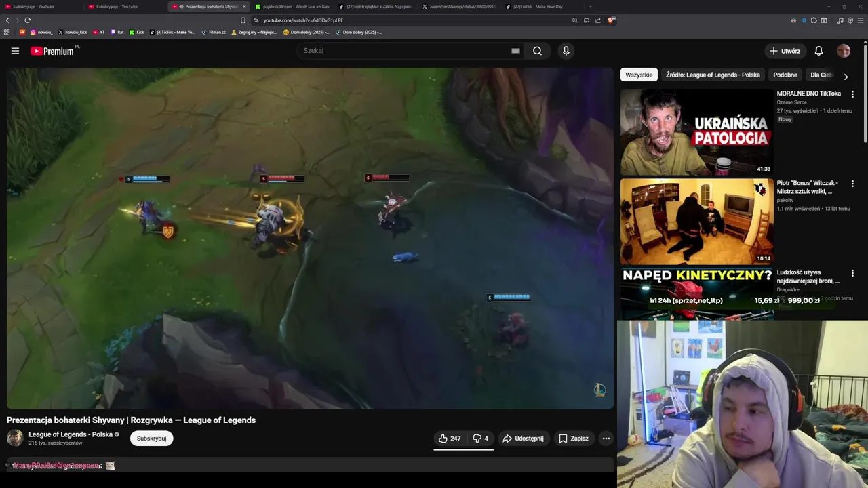Open the Brave Shields lion icon

611,20
